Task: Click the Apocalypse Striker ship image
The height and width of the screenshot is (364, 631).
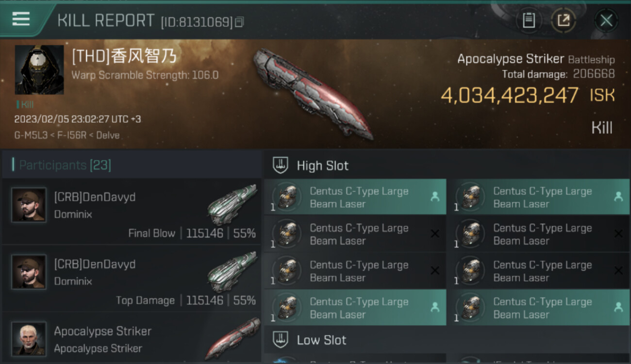Action: [x=313, y=94]
